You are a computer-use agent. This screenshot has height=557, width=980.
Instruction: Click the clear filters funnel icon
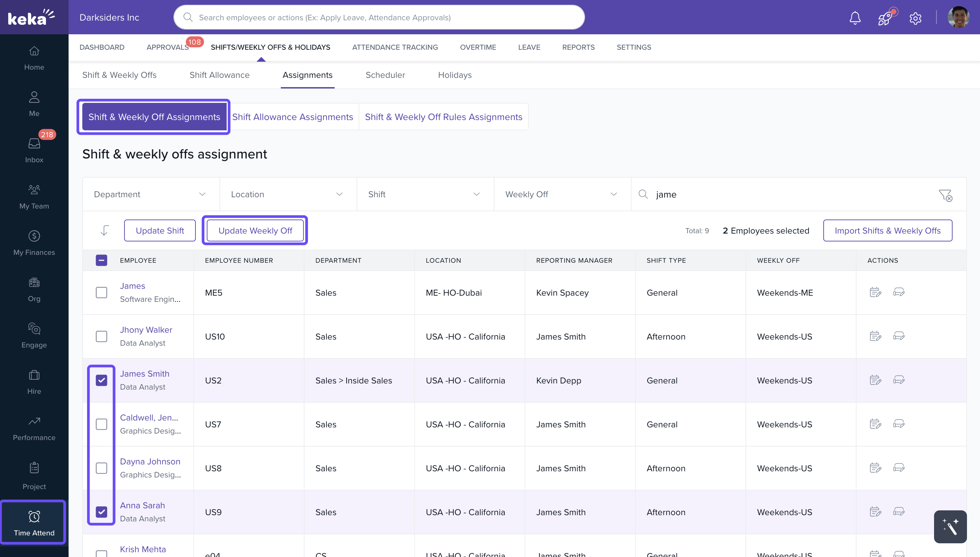[x=945, y=195]
